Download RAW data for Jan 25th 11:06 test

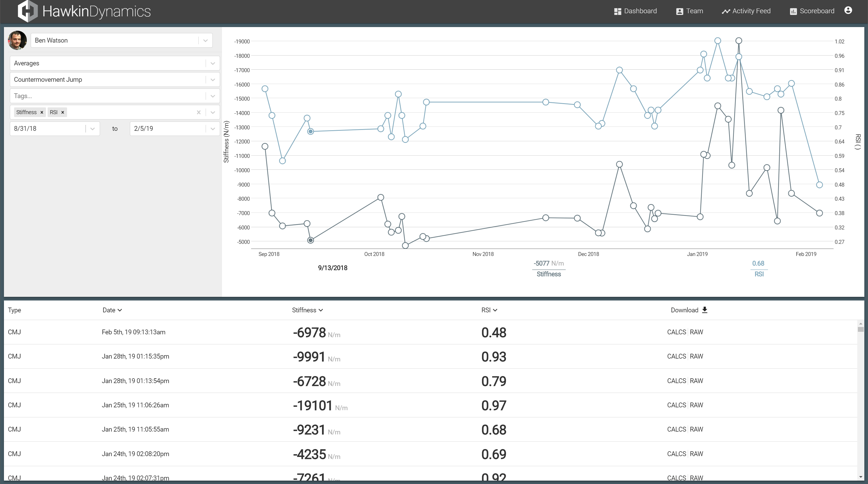point(697,405)
